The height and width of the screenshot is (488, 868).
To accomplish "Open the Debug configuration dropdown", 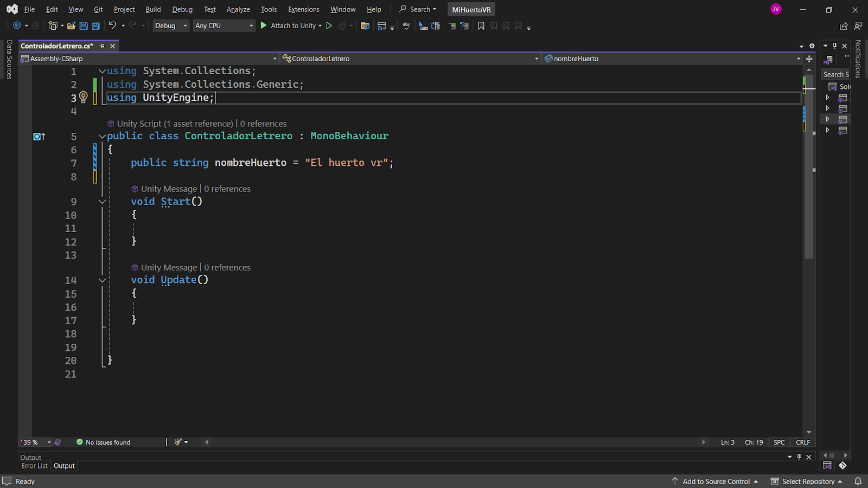I will click(x=170, y=25).
